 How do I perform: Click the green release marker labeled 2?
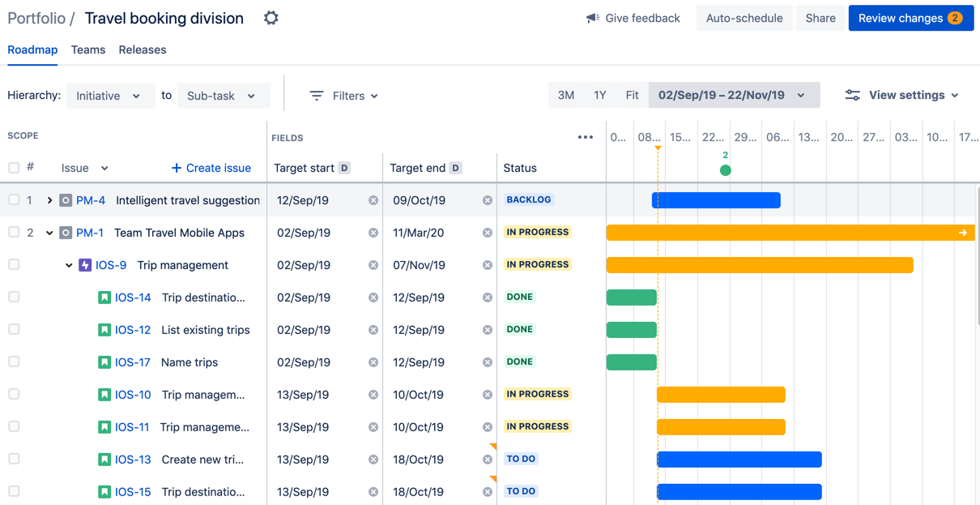(x=726, y=169)
